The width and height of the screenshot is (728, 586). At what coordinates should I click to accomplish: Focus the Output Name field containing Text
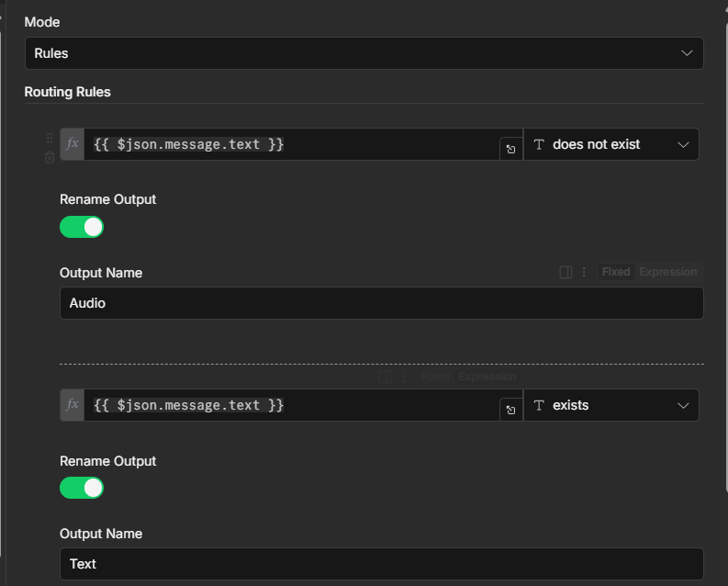pos(381,564)
